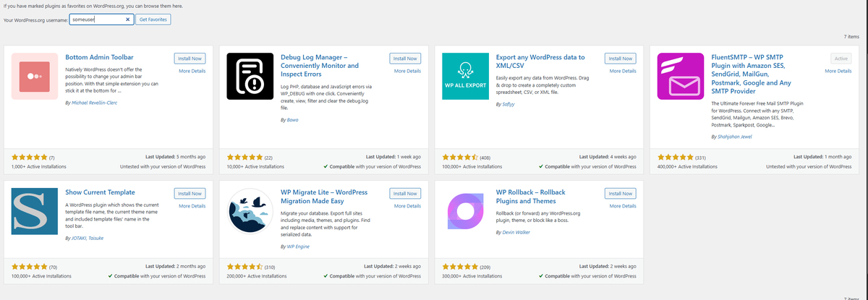Click the Get Favorites button
Viewport: 868px width, 300px height.
click(153, 20)
